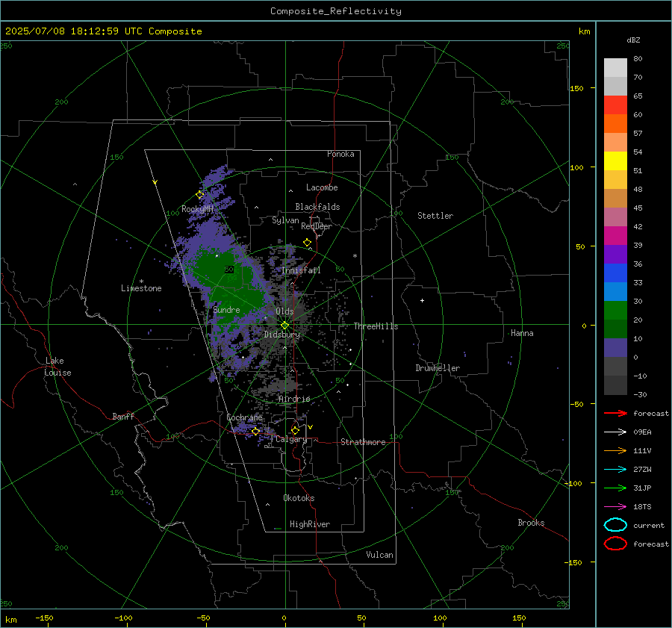Click the red forecast arrow in legend
Viewport: 672px width, 628px height.
click(615, 413)
